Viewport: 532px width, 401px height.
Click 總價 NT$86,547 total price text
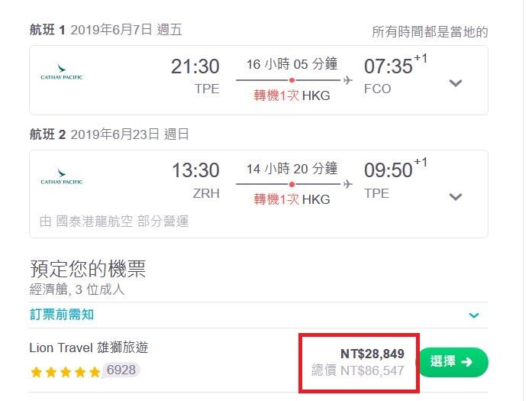pyautogui.click(x=358, y=370)
